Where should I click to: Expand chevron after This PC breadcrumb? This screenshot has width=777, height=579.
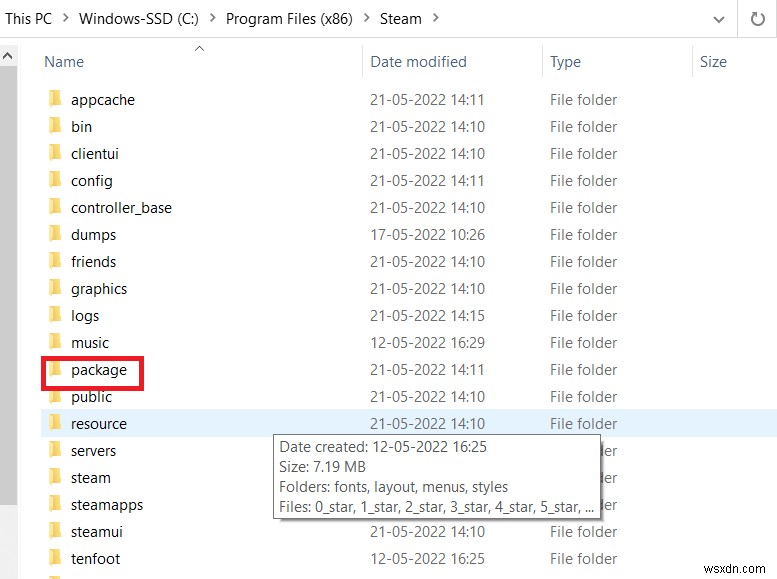[65, 18]
